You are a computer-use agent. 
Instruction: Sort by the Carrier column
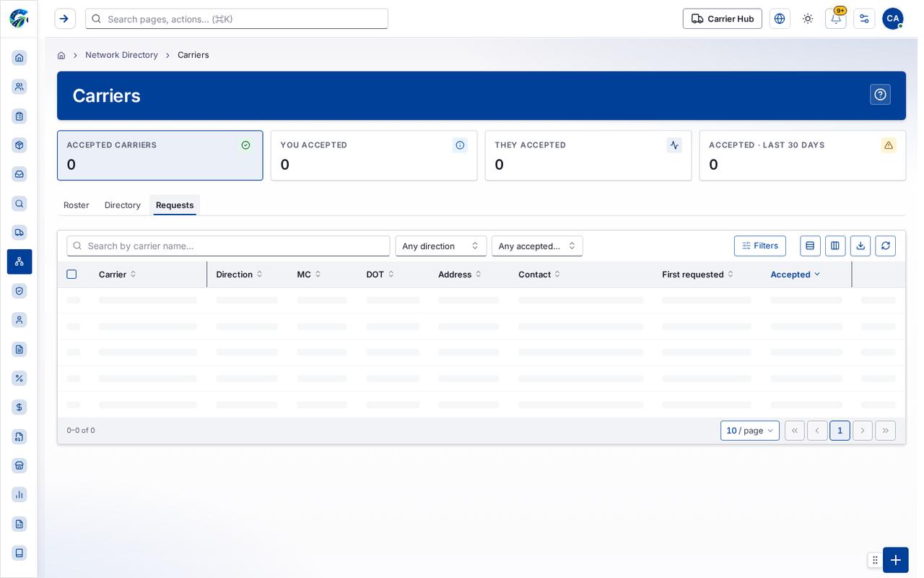point(118,275)
